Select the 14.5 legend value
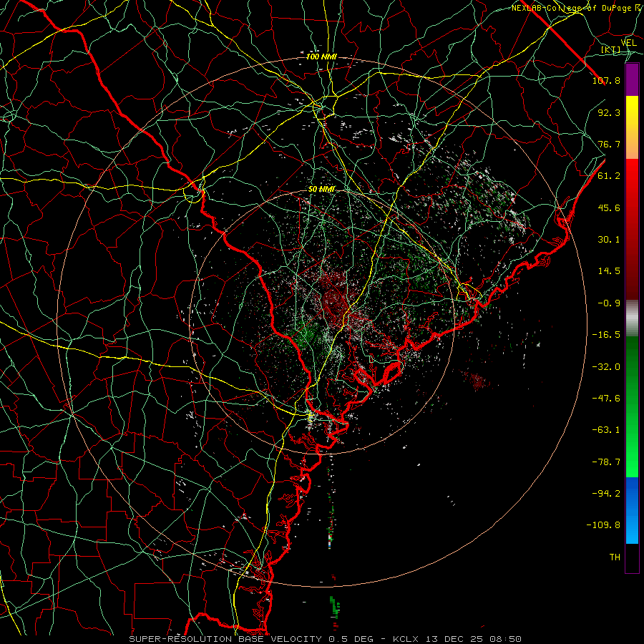The height and width of the screenshot is (644, 644). [609, 271]
